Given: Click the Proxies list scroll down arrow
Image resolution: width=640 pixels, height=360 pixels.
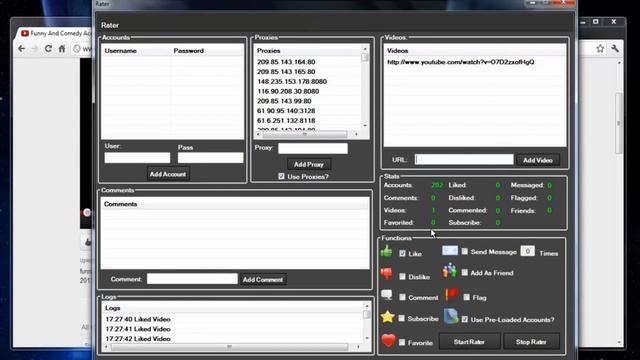Looking at the screenshot, I should (365, 126).
